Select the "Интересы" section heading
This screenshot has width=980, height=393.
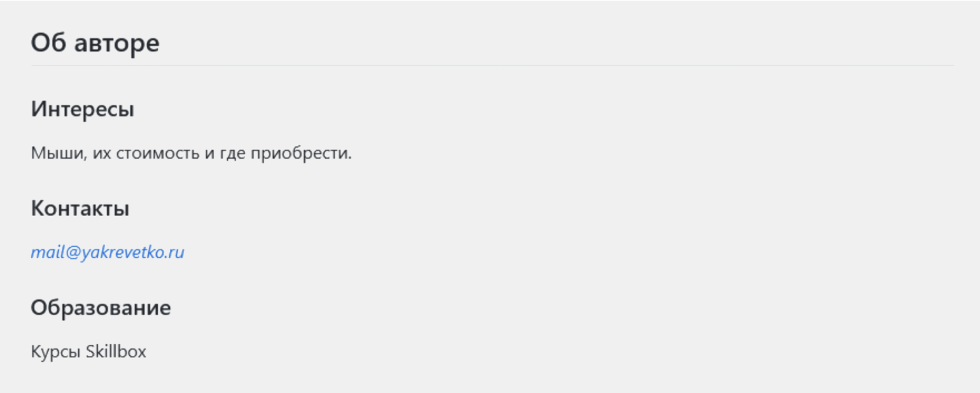pos(82,110)
